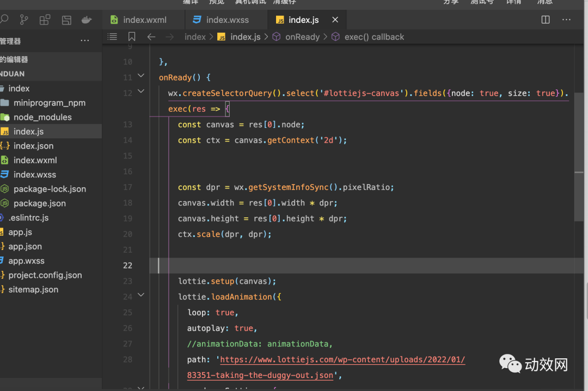Close the index.js editor tab
Image resolution: width=588 pixels, height=391 pixels.
[x=335, y=20]
